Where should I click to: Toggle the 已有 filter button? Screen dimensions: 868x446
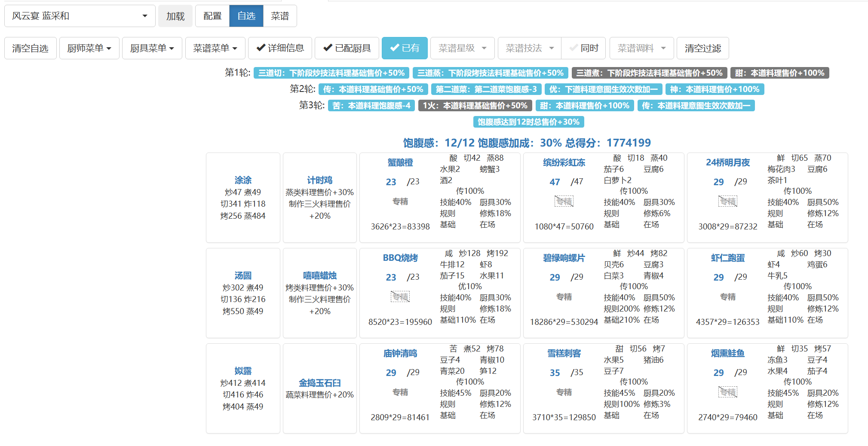405,48
